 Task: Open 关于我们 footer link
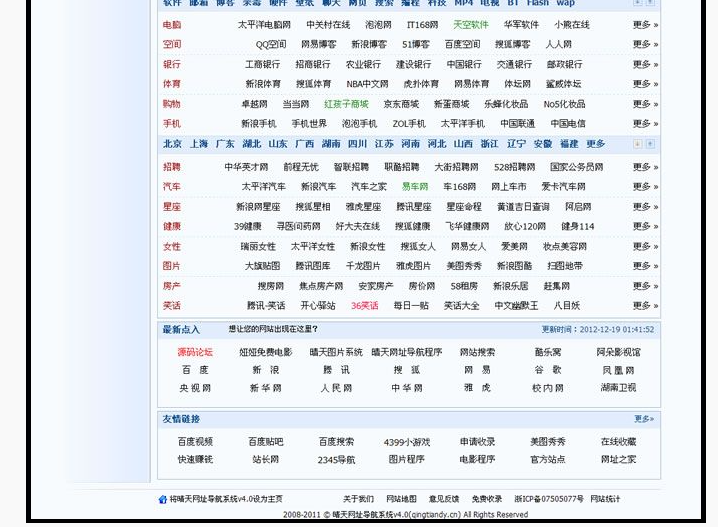(358, 499)
